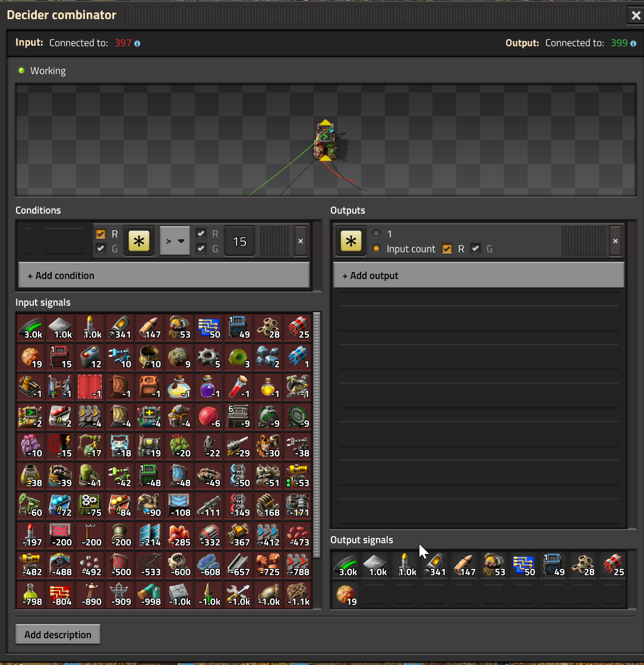Select the red circuit signal showing -804
This screenshot has width=644, height=665.
pos(60,594)
